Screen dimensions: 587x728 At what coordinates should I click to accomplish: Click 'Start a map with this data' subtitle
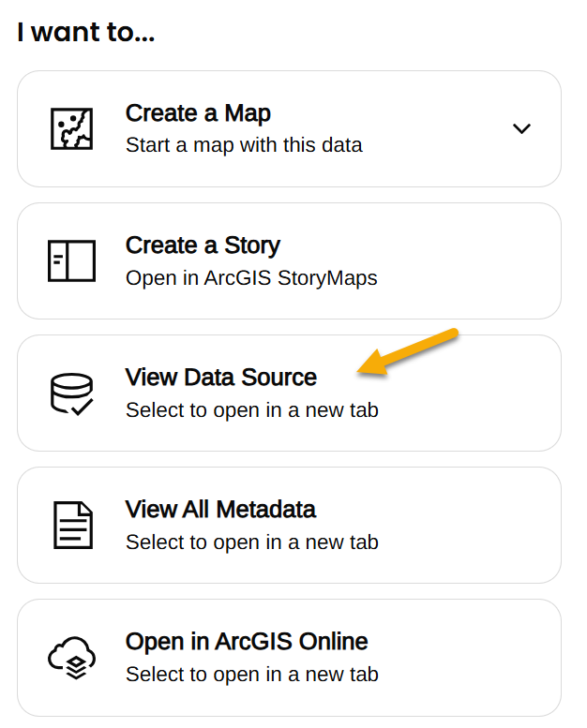(x=244, y=145)
